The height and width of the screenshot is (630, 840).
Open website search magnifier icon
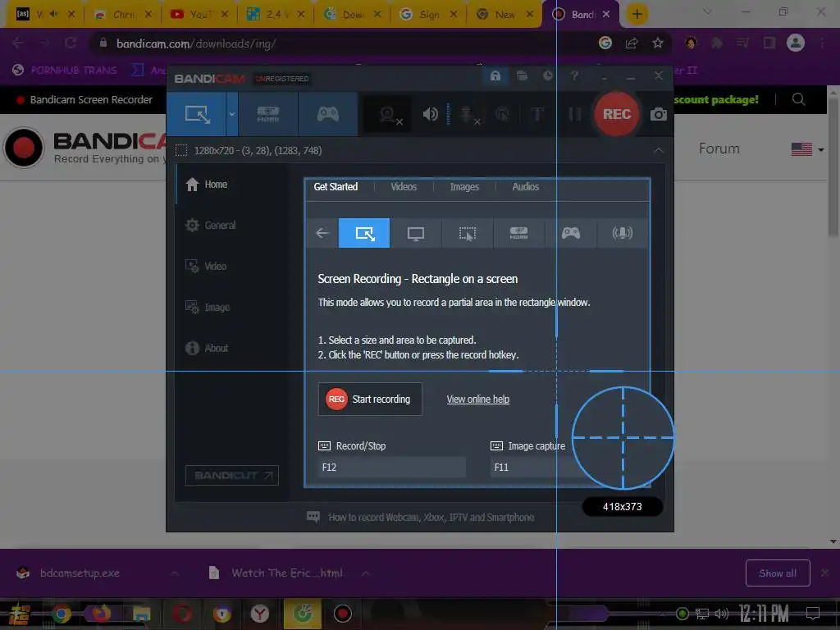799,99
